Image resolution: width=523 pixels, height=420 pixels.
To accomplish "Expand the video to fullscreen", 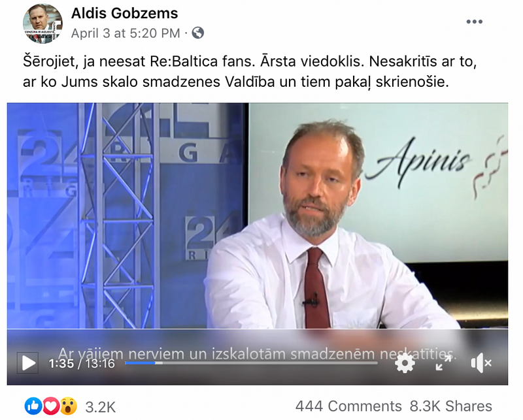I will click(444, 363).
